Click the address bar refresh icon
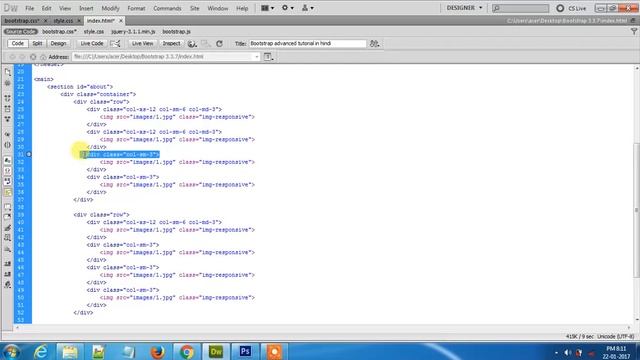The width and height of the screenshot is (640, 360). [33, 57]
